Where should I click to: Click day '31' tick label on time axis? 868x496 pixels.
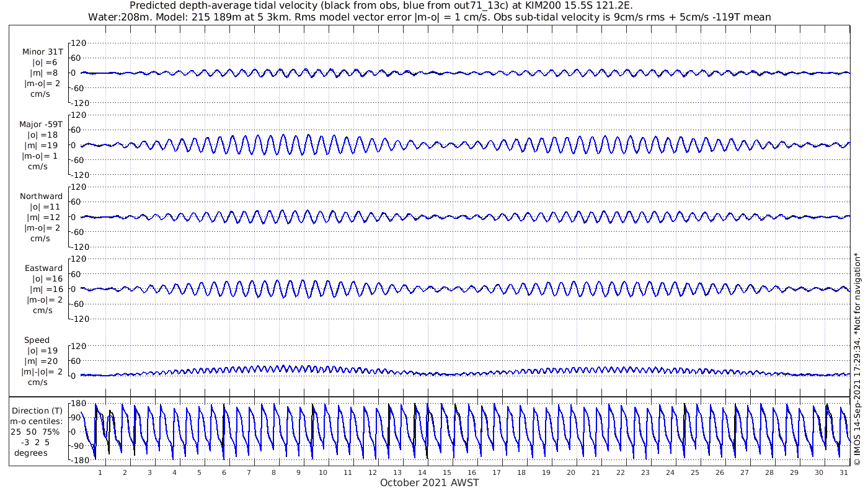(x=844, y=472)
